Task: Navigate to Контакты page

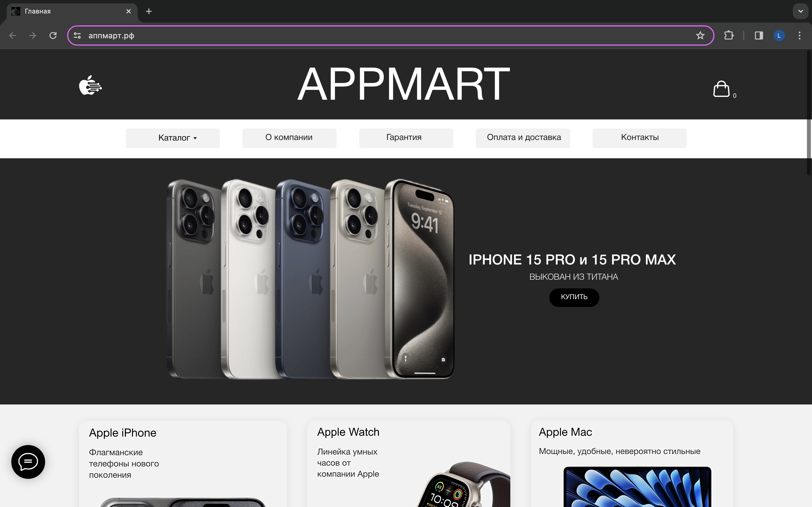Action: (x=639, y=138)
